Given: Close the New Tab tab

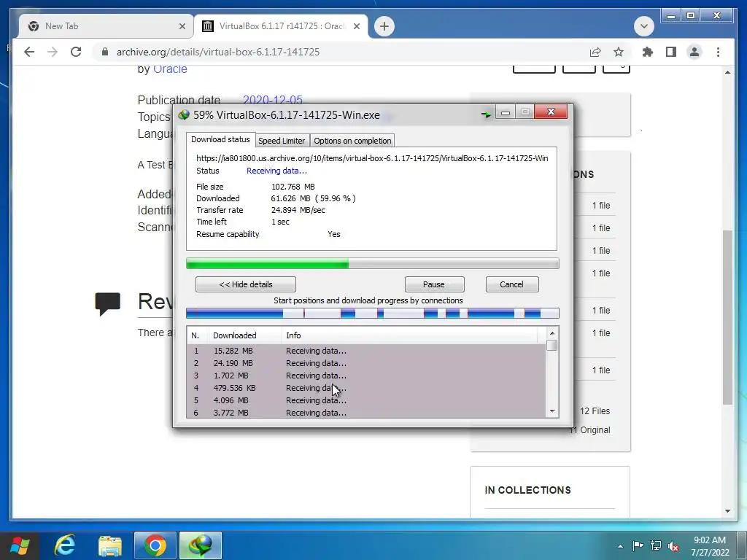Looking at the screenshot, I should [x=182, y=26].
